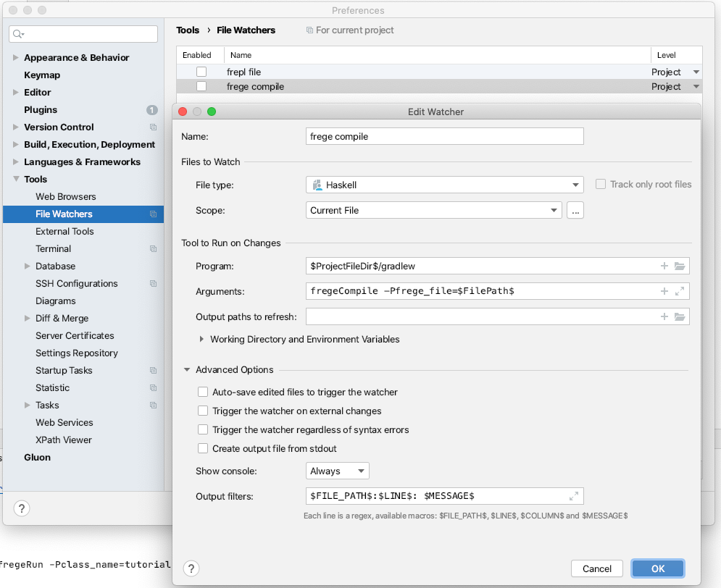Screen dimensions: 721x588
Task: Click inside the Name input field
Action: [x=446, y=136]
